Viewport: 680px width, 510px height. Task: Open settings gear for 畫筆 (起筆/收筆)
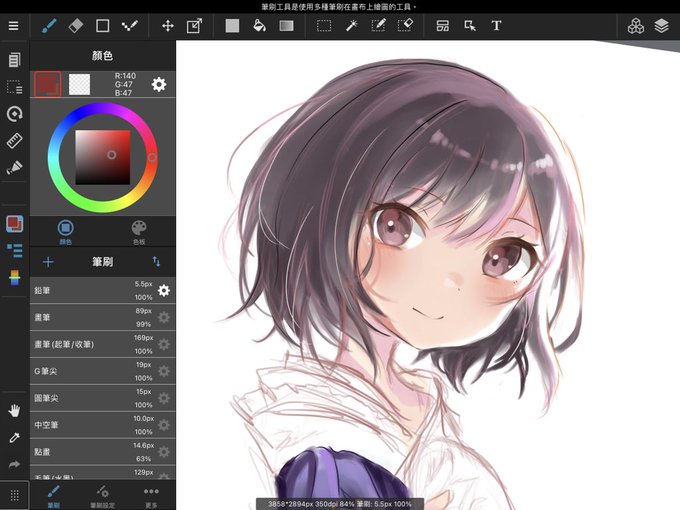click(x=164, y=344)
